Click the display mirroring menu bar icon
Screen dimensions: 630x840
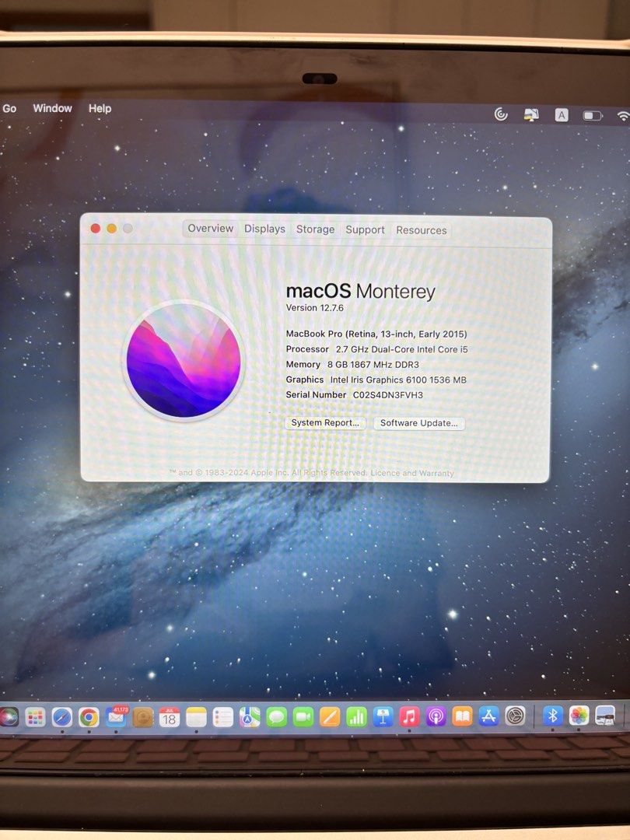pos(531,114)
